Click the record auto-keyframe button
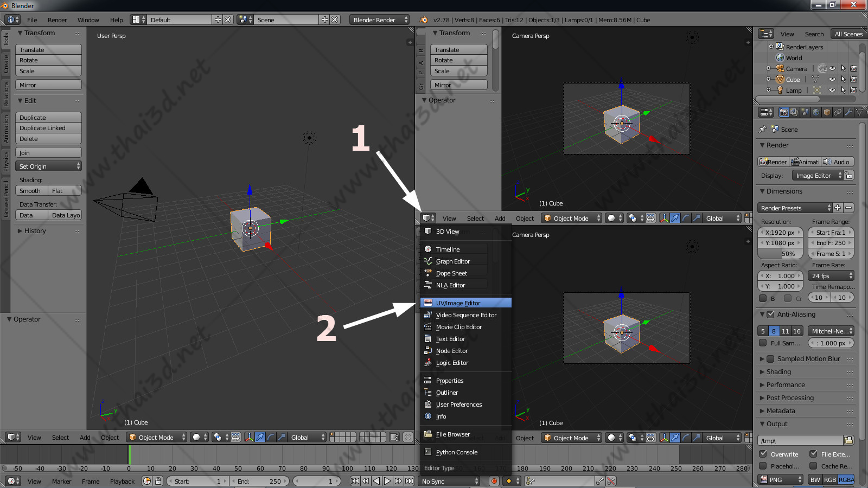 (x=494, y=481)
